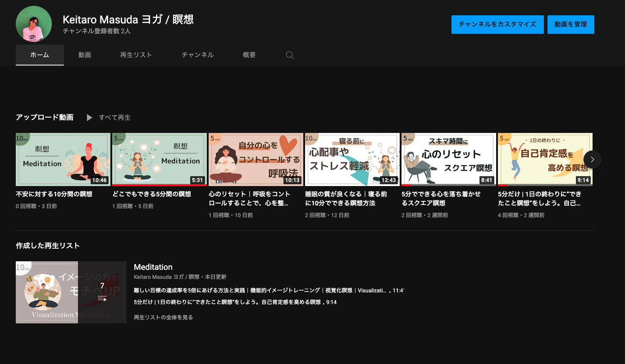The width and height of the screenshot is (625, 364).
Task: Go to the 概要 tab
Action: point(249,55)
